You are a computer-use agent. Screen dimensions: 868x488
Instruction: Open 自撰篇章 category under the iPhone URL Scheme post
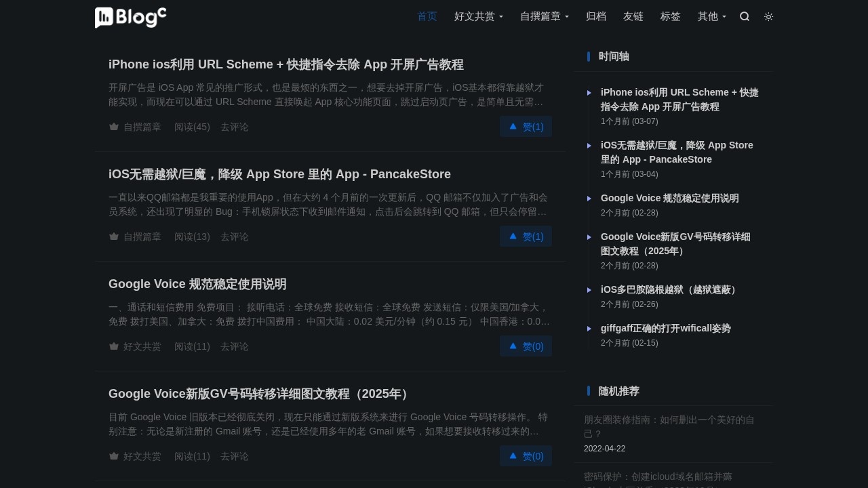(x=135, y=127)
